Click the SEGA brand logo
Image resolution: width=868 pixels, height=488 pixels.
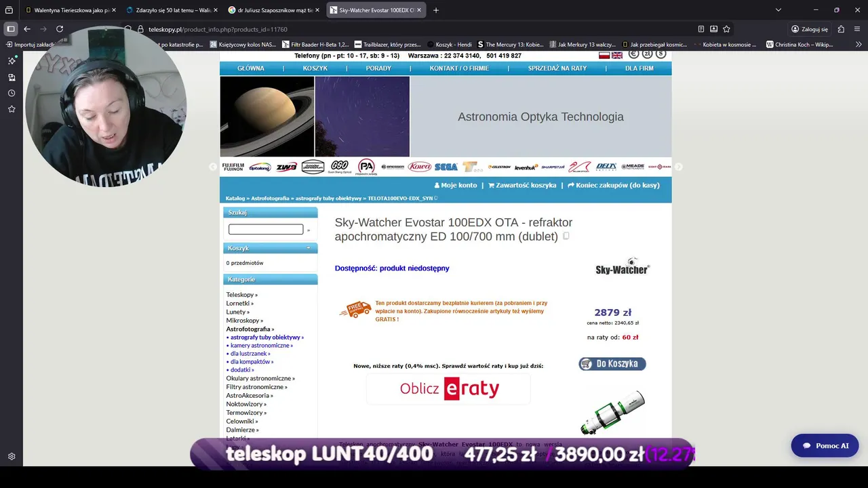coord(446,167)
